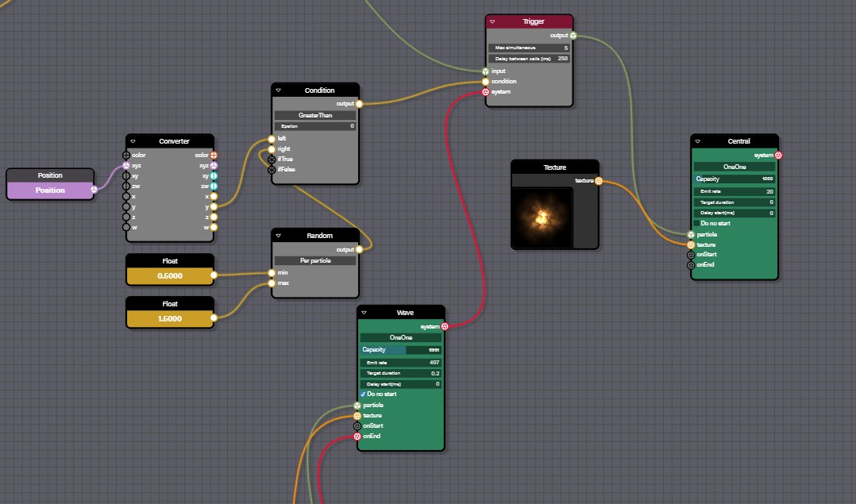Click the Wave node's particle input port
Screen dimensions: 856x504
(x=357, y=406)
